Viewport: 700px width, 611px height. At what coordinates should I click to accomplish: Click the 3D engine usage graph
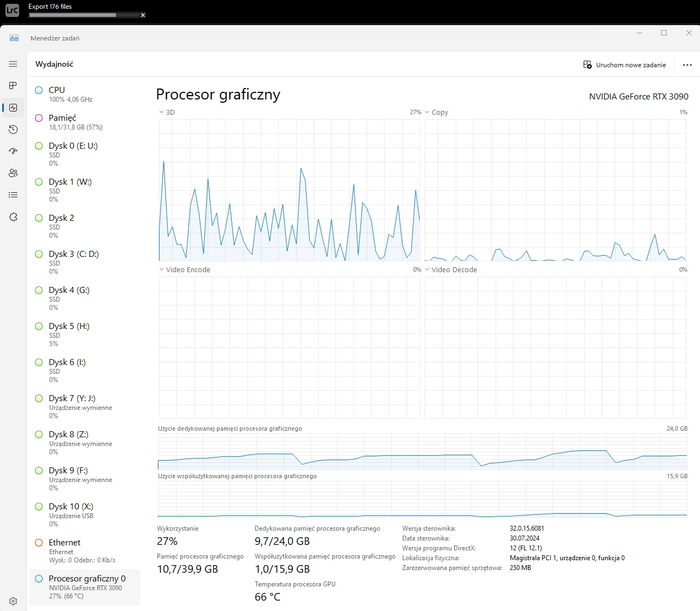click(289, 190)
